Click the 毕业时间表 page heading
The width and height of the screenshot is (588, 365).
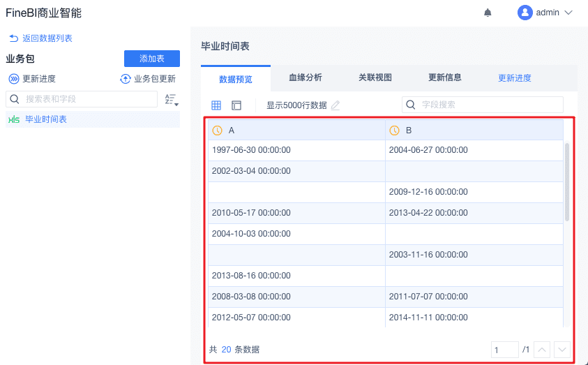[225, 46]
